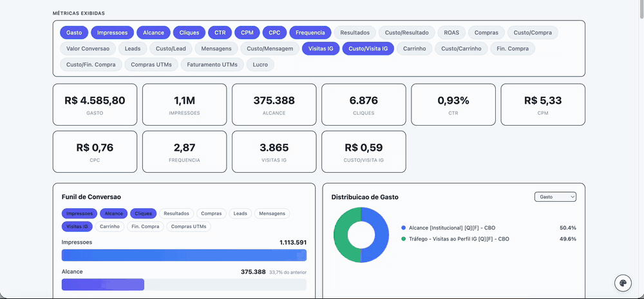Toggle Cliques in the Funil de Conversao
The width and height of the screenshot is (644, 299).
click(144, 213)
